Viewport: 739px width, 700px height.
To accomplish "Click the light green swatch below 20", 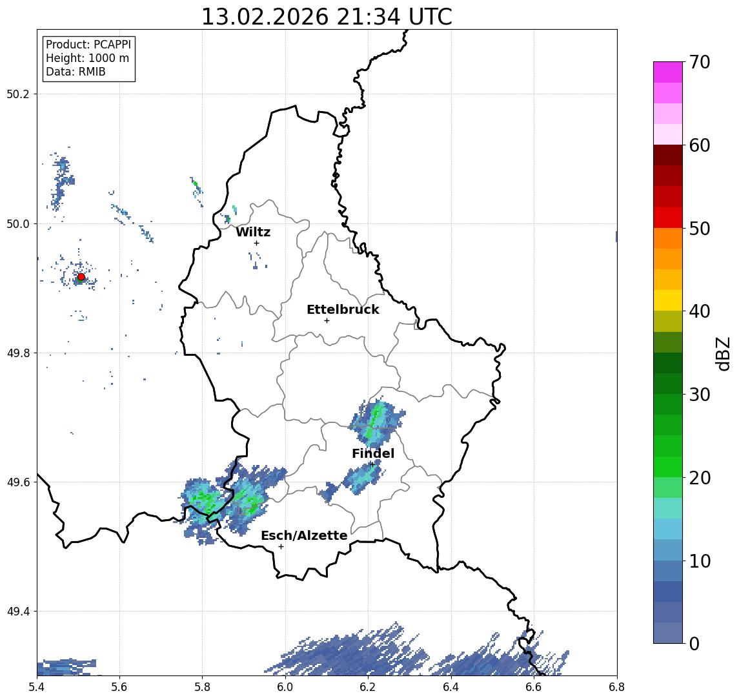I will pos(668,488).
